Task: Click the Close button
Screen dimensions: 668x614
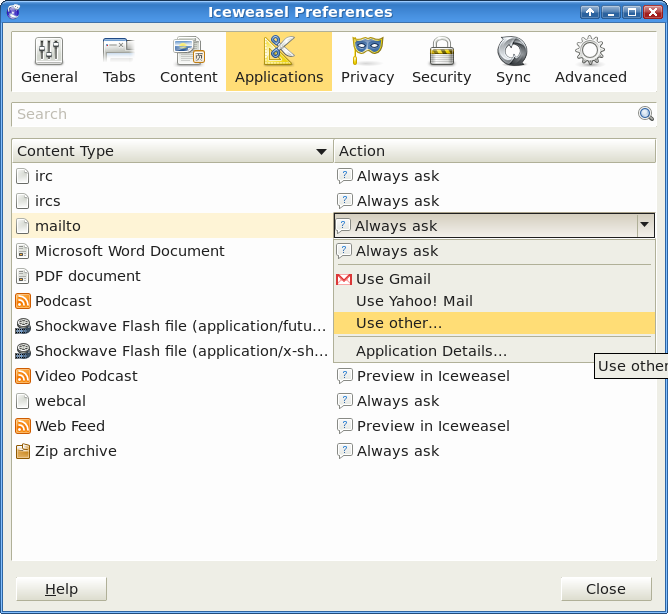Action: tap(606, 589)
